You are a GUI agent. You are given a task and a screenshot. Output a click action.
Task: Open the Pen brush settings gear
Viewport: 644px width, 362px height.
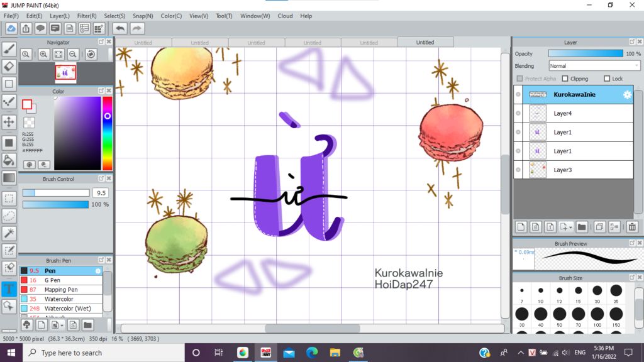click(x=97, y=271)
